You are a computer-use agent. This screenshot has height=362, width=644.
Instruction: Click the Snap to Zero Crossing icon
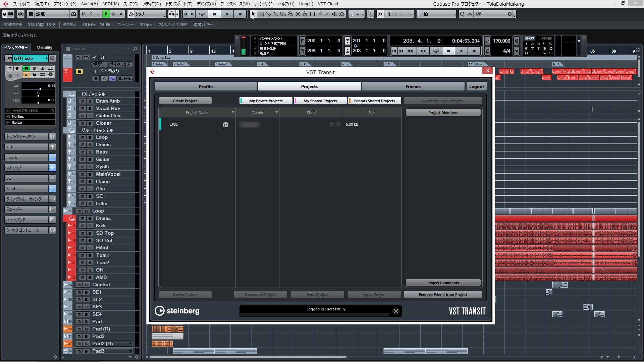coord(371,14)
